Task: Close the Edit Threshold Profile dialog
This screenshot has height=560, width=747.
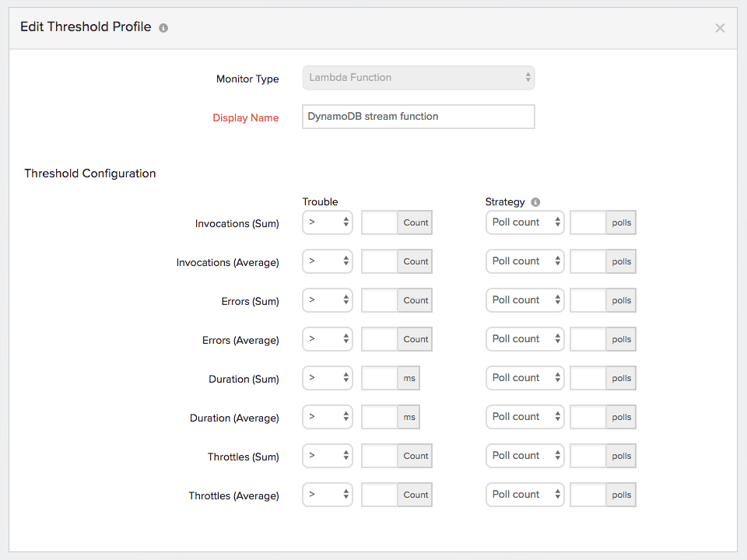Action: [720, 28]
